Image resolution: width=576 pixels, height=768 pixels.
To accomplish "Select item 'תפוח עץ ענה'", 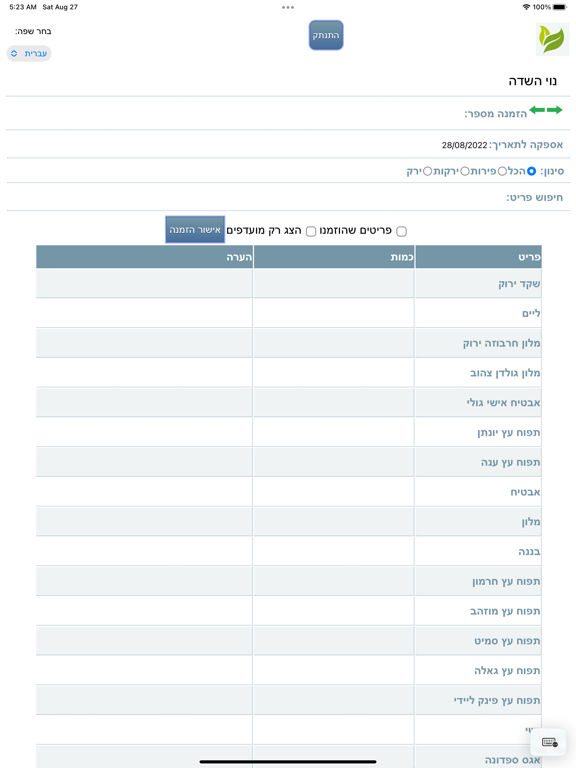I will 510,462.
